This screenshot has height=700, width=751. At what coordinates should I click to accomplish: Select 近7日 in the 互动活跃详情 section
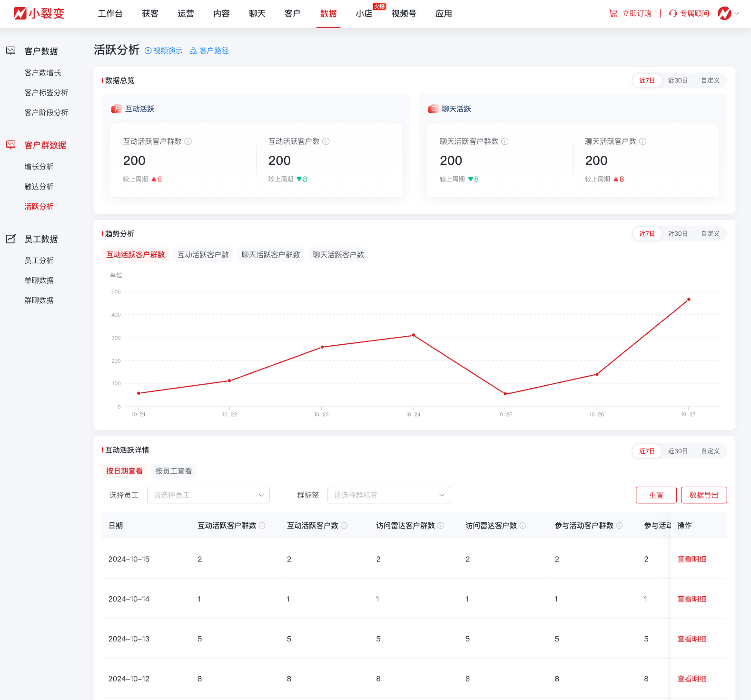click(647, 451)
